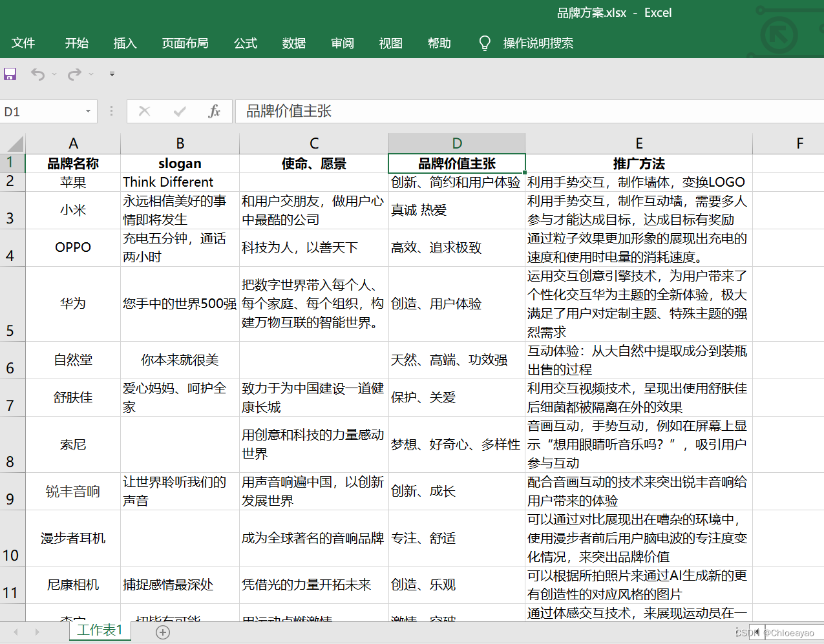Click cell 品牌名称 in row 1
The height and width of the screenshot is (644, 824).
coord(73,163)
